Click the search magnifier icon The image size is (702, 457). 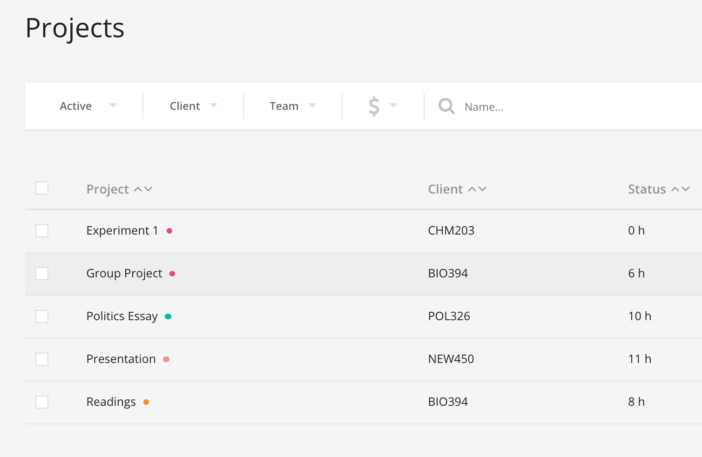(446, 106)
